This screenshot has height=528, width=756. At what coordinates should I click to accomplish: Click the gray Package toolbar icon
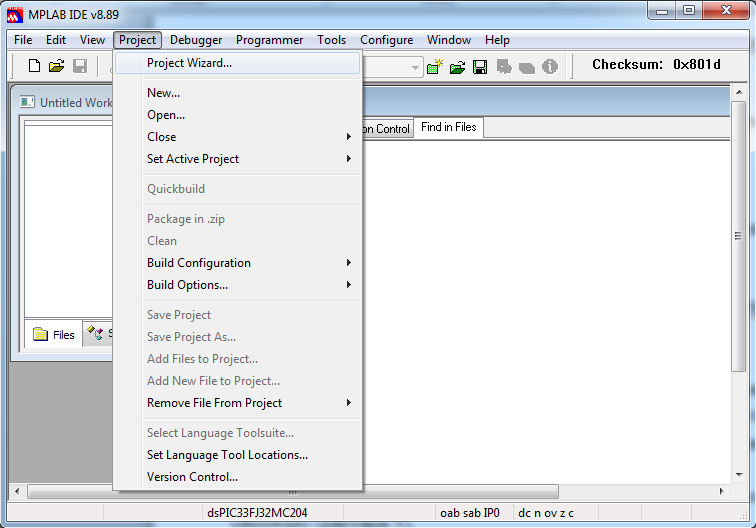(x=526, y=68)
